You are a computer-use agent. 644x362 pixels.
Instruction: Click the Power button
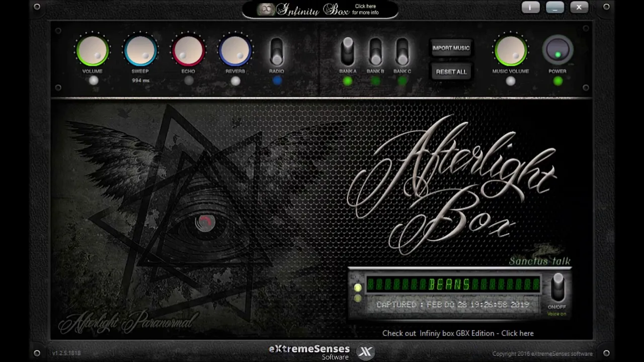click(x=557, y=50)
